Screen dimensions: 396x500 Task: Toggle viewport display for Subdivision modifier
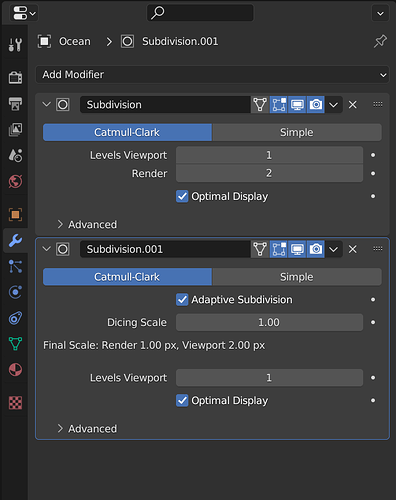[297, 105]
